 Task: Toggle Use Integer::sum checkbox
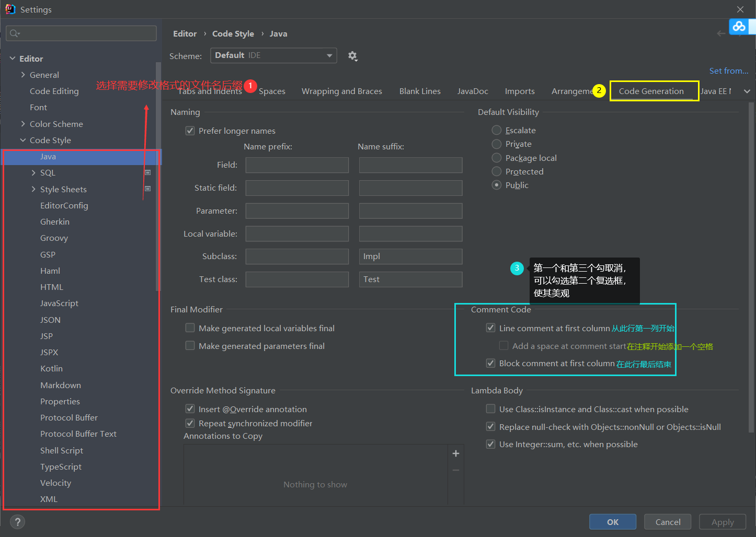(490, 444)
